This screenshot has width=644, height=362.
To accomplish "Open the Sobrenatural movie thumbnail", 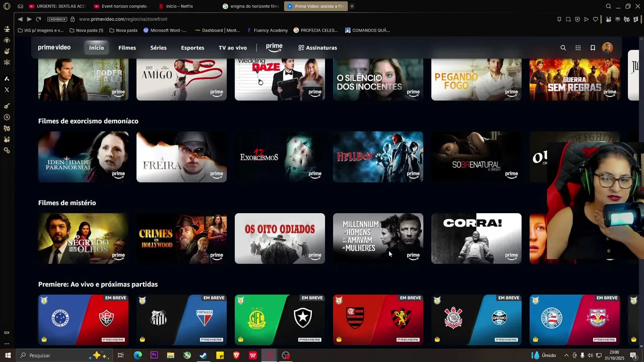I will [476, 157].
